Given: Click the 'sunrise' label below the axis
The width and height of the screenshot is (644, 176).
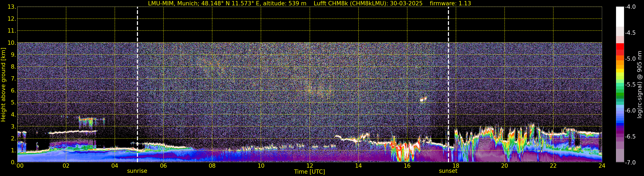Looking at the screenshot, I should [137, 171].
